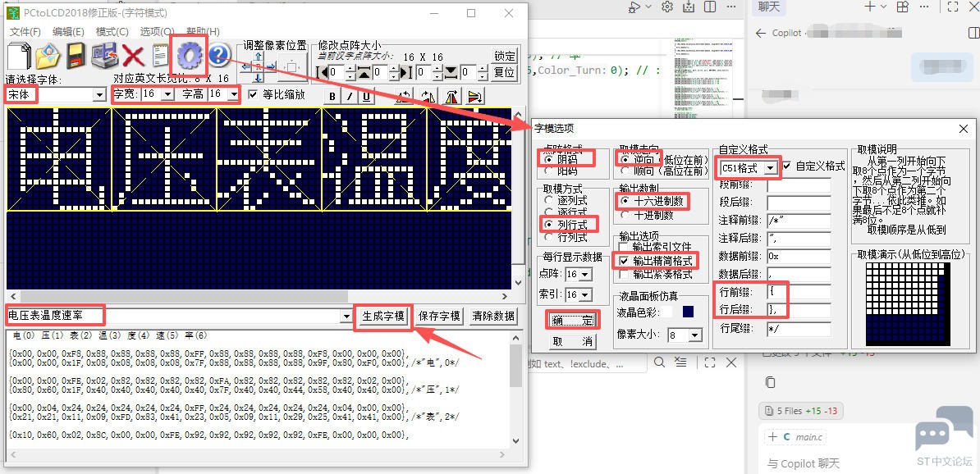Click the new file icon in PCtoLCD toolbar
Viewport: 980px width, 474px height.
(x=18, y=56)
